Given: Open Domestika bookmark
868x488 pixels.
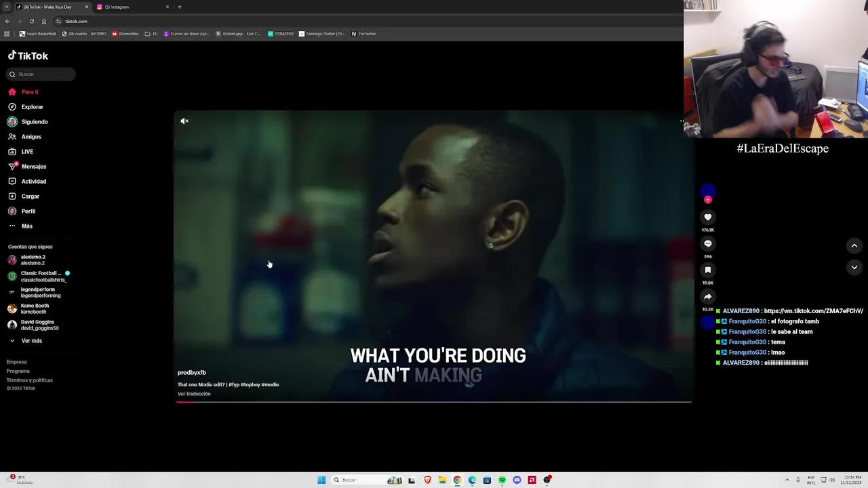Looking at the screenshot, I should click(x=125, y=34).
